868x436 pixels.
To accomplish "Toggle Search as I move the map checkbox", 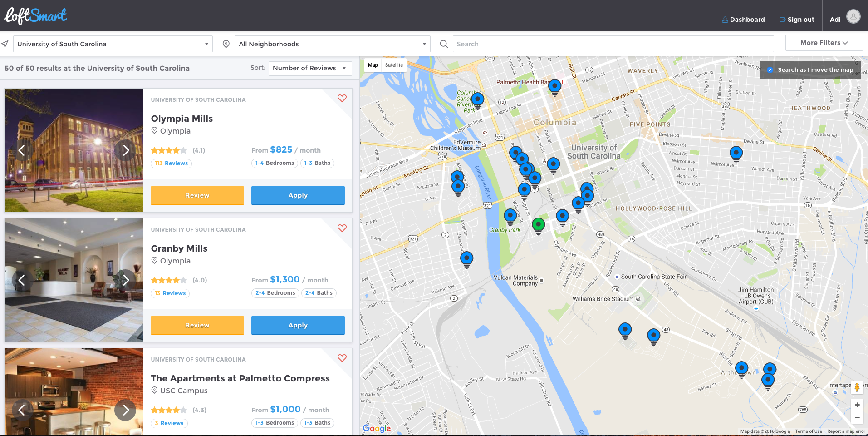I will click(x=770, y=70).
